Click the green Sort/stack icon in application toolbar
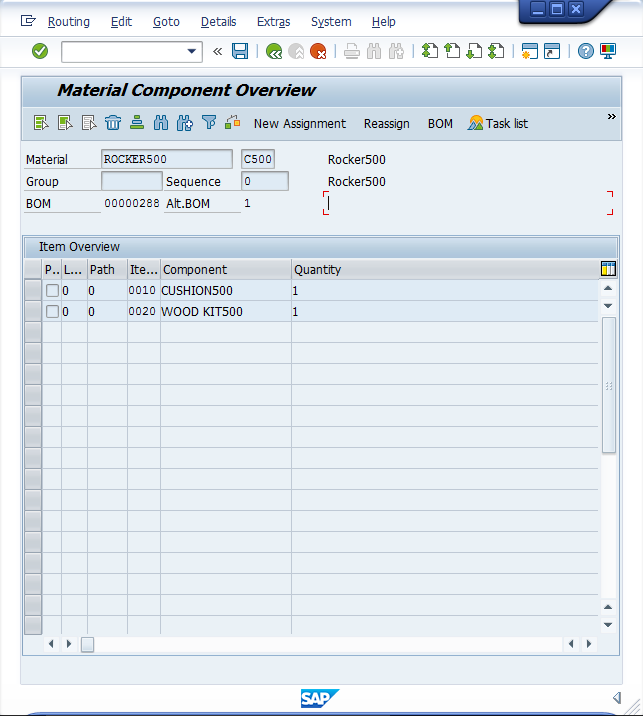This screenshot has width=643, height=716. 137,123
